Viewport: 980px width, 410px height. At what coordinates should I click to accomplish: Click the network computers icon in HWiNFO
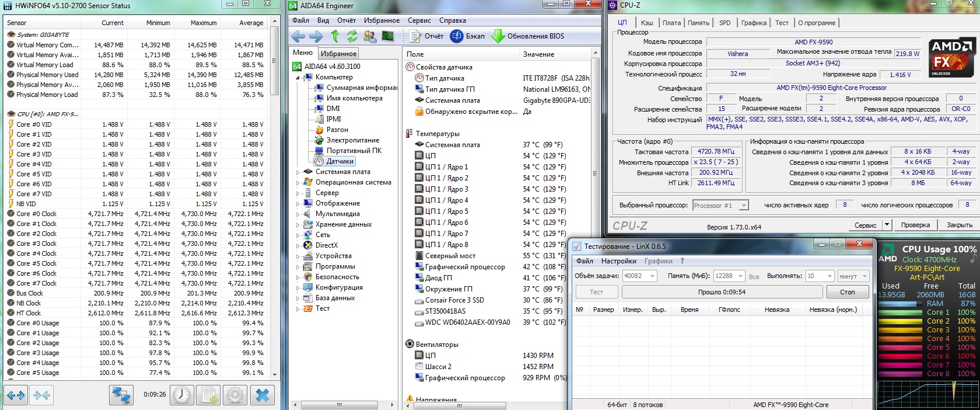(x=121, y=395)
